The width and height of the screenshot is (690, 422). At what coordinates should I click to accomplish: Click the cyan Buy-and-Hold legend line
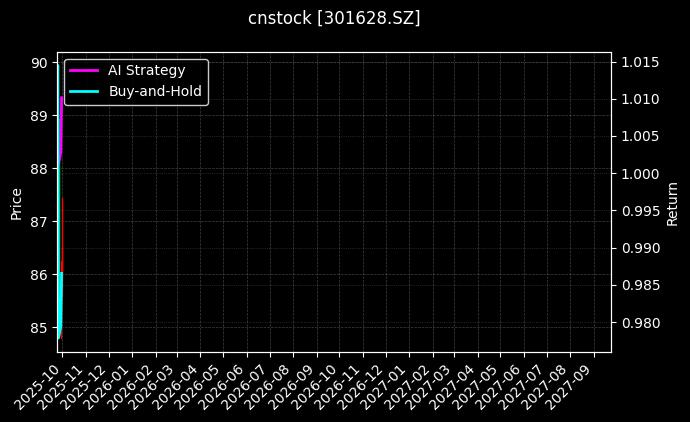[x=84, y=91]
